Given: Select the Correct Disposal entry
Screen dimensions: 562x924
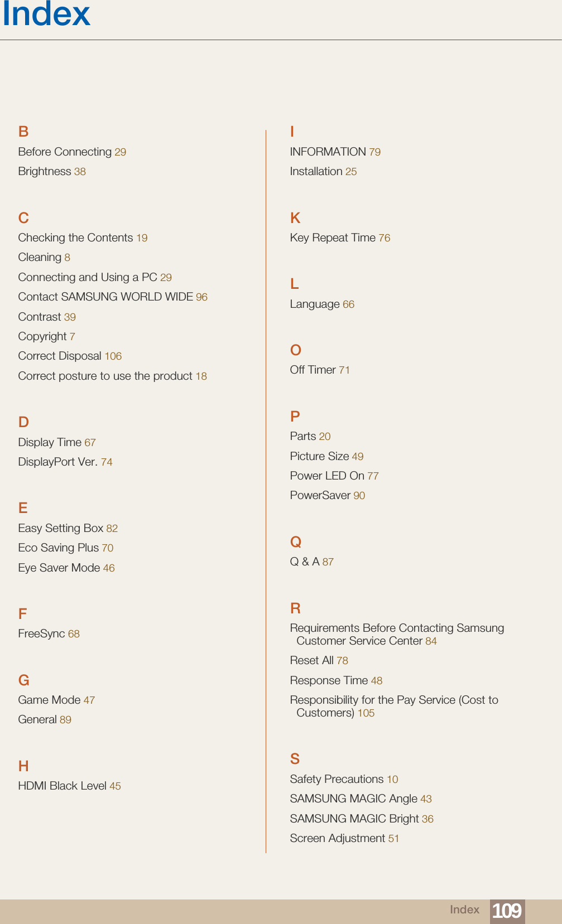Looking at the screenshot, I should (x=69, y=356).
